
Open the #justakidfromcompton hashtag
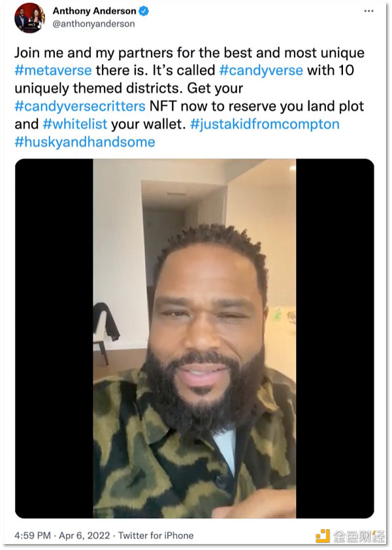click(265, 124)
